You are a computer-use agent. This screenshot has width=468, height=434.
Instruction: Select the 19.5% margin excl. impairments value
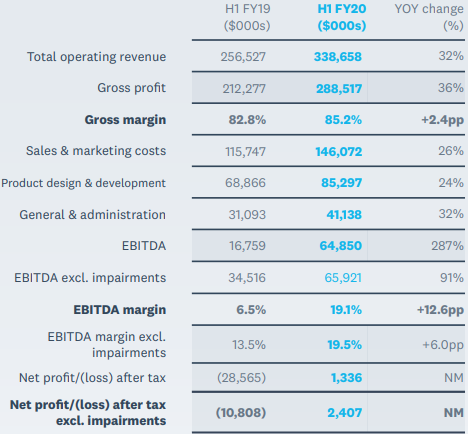click(x=344, y=345)
